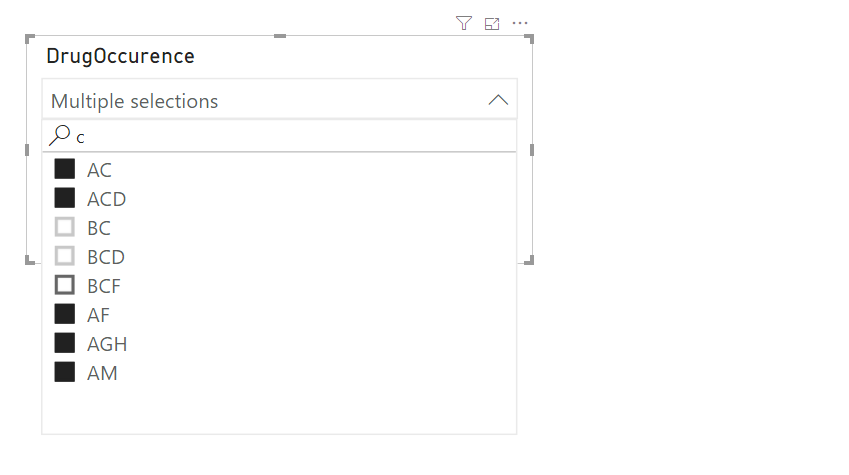This screenshot has height=475, width=849.
Task: Click the magnifier search icon
Action: click(x=61, y=135)
